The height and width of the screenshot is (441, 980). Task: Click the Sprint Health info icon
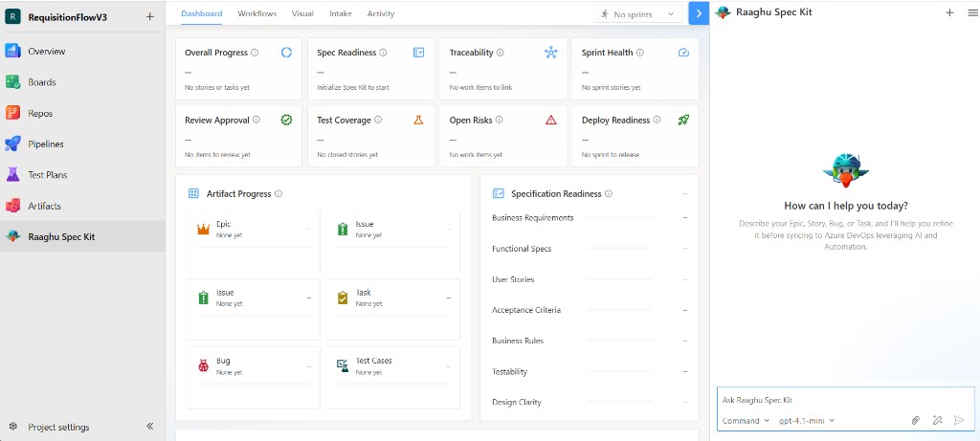click(640, 53)
